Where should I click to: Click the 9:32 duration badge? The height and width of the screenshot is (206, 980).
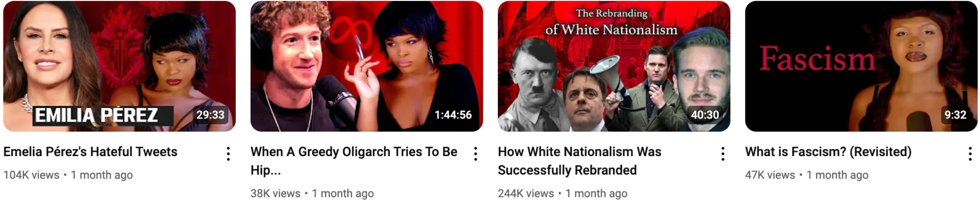pyautogui.click(x=955, y=115)
